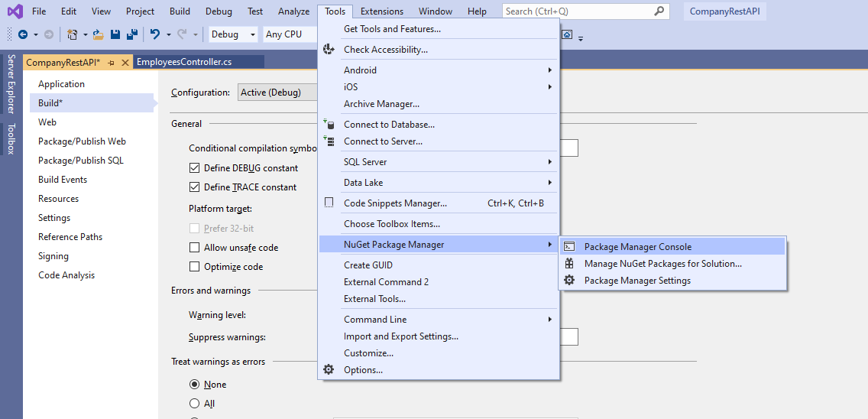Open the Toolbox side tab
Screen dimensions: 868x419
11,138
